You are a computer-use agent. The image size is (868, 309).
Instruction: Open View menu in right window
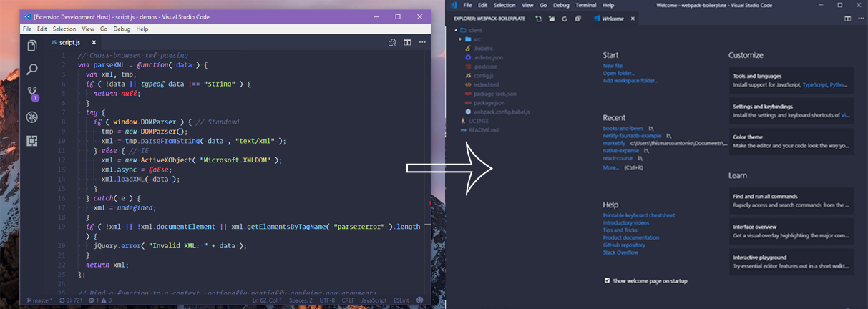tap(527, 5)
